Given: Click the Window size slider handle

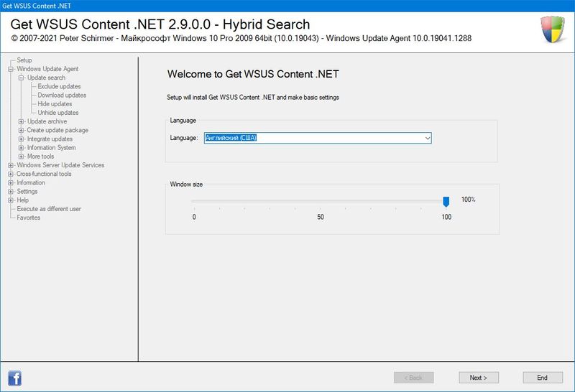Looking at the screenshot, I should 446,201.
